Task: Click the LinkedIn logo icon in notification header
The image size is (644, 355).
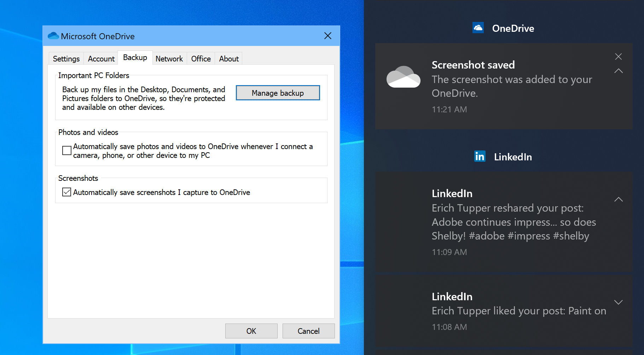Action: 480,156
